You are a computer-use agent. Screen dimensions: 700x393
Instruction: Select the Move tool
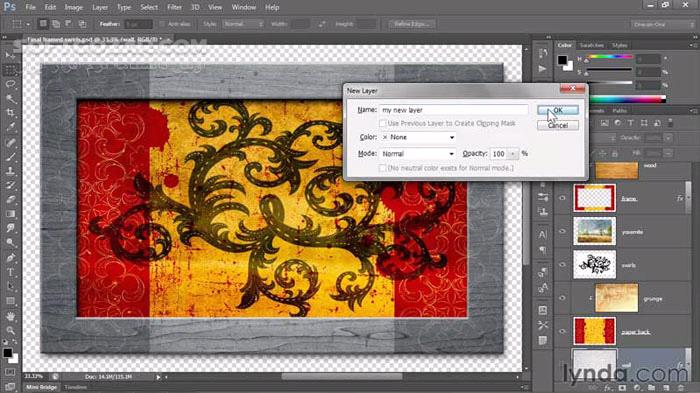coord(10,55)
